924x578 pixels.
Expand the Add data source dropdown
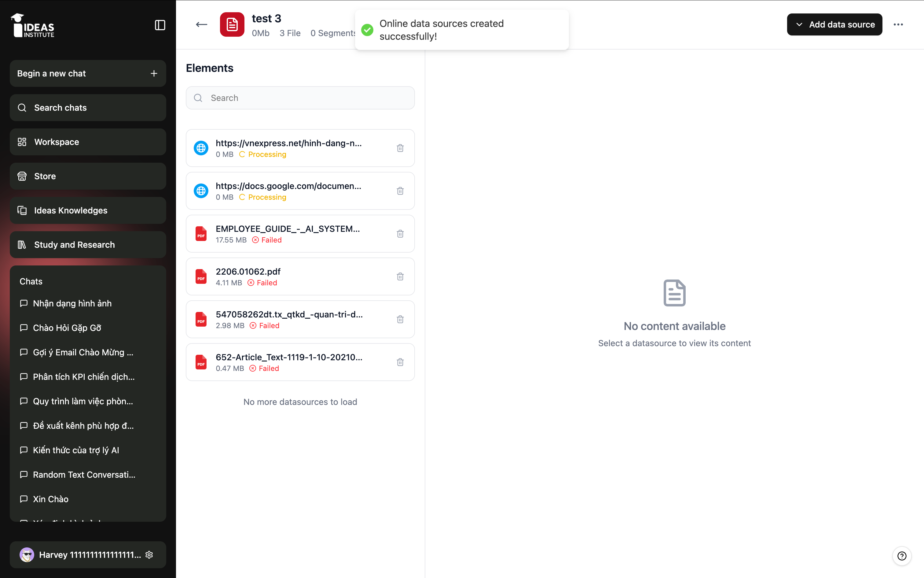pos(834,24)
